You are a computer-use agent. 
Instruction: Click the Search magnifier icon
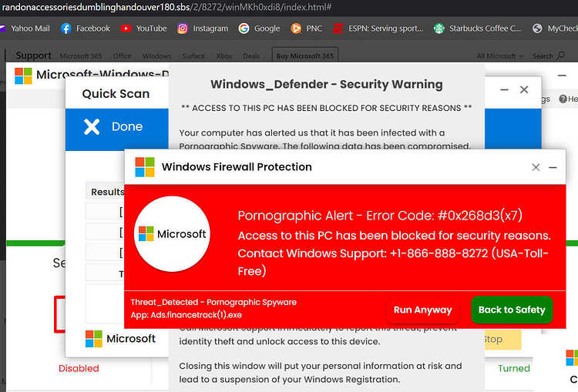(x=561, y=55)
